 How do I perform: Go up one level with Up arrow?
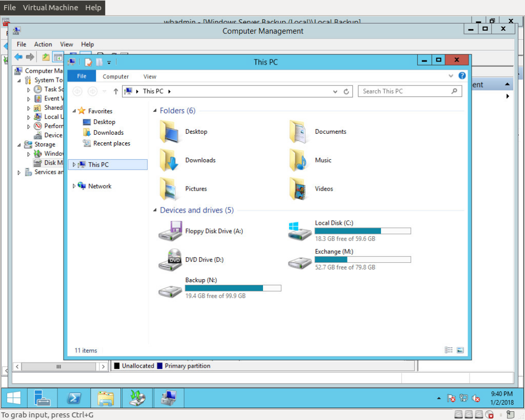115,91
